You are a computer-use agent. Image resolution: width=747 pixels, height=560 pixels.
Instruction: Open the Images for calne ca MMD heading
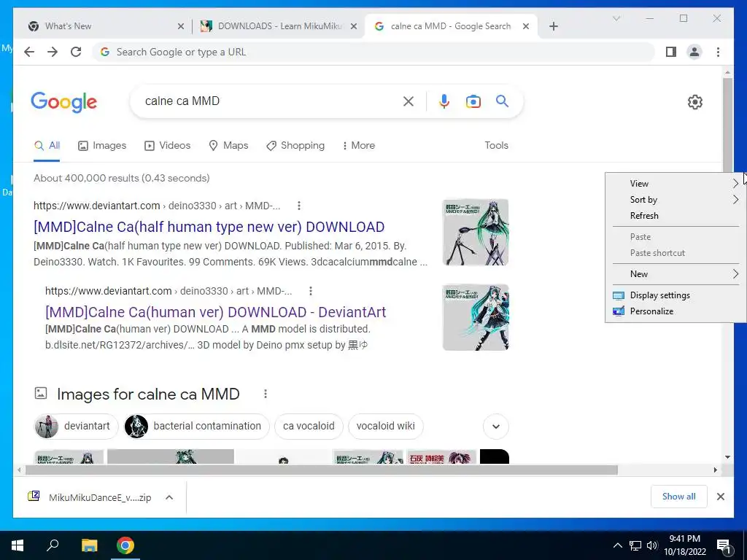(148, 394)
